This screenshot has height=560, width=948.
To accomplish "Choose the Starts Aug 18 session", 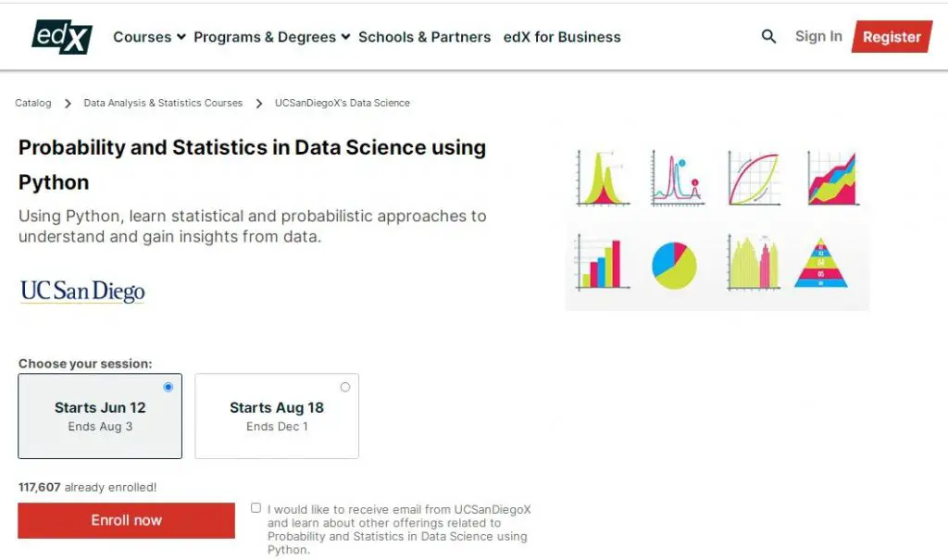I will click(x=277, y=416).
